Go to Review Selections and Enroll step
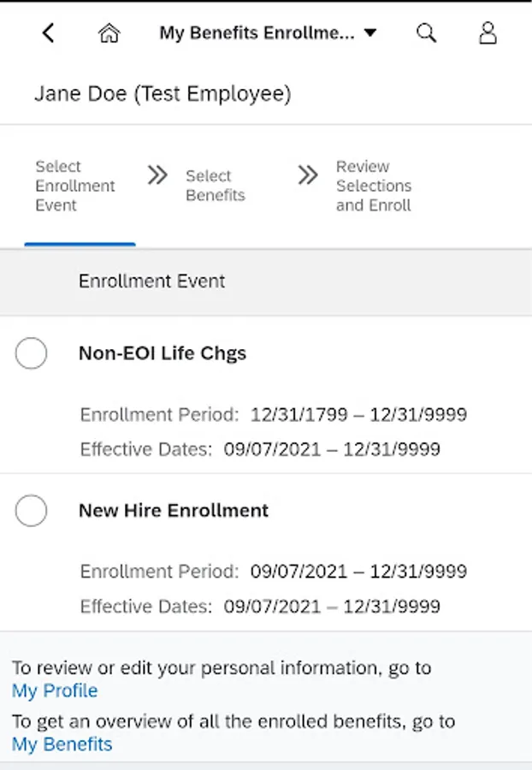Viewport: 532px width, 770px height. pos(374,186)
